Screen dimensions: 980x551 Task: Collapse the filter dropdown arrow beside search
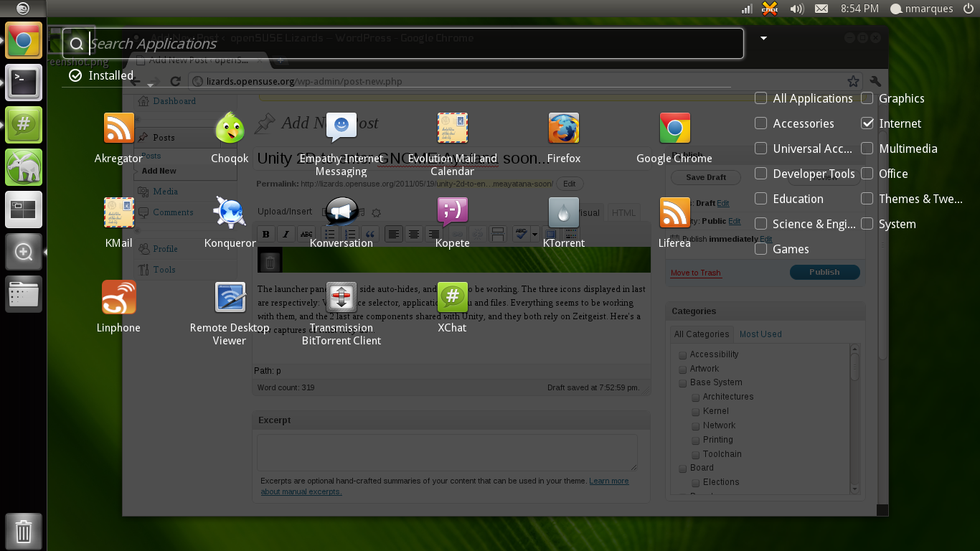tap(764, 38)
